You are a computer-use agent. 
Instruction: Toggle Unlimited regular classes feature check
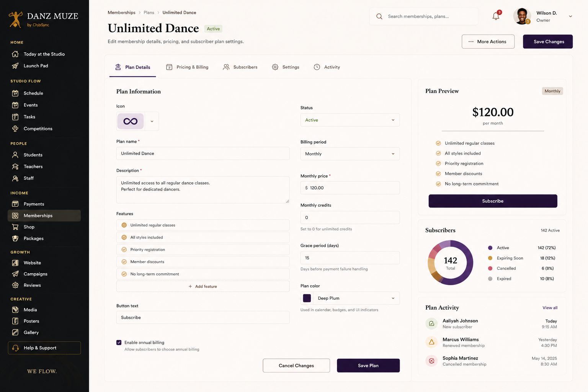click(124, 225)
